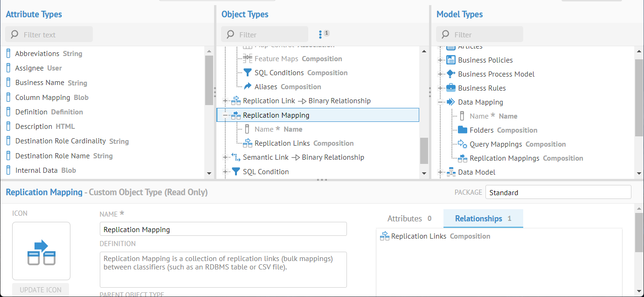Expand the Semantic Link tree node
644x297 pixels.
[x=226, y=157]
